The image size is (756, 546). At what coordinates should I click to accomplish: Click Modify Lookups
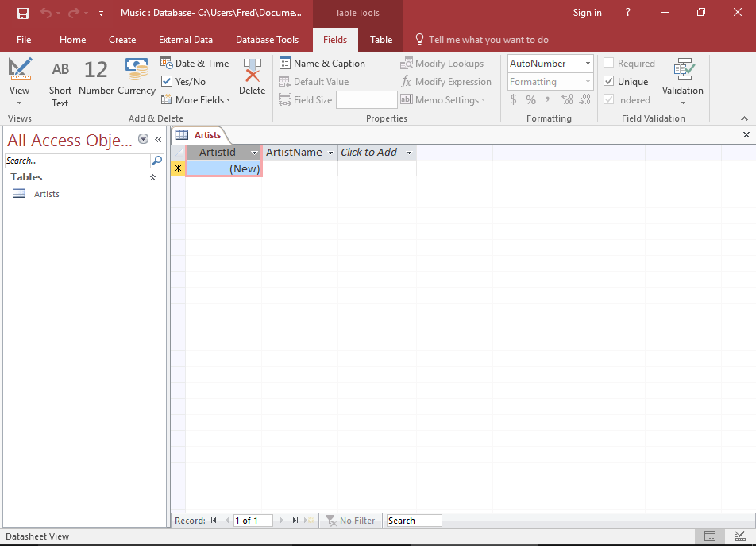442,64
